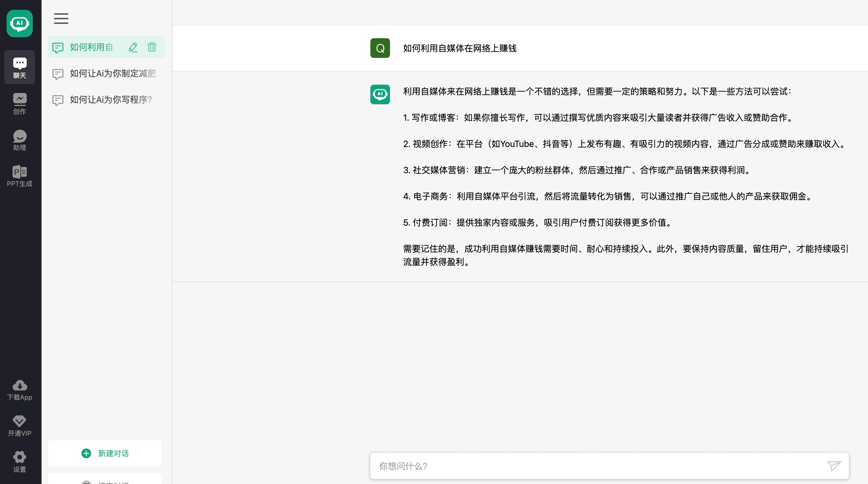Click the 新建对话 new chat button

pyautogui.click(x=105, y=453)
